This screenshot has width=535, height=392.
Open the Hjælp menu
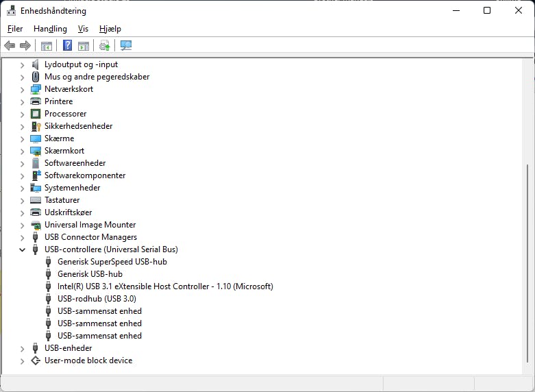(x=110, y=29)
